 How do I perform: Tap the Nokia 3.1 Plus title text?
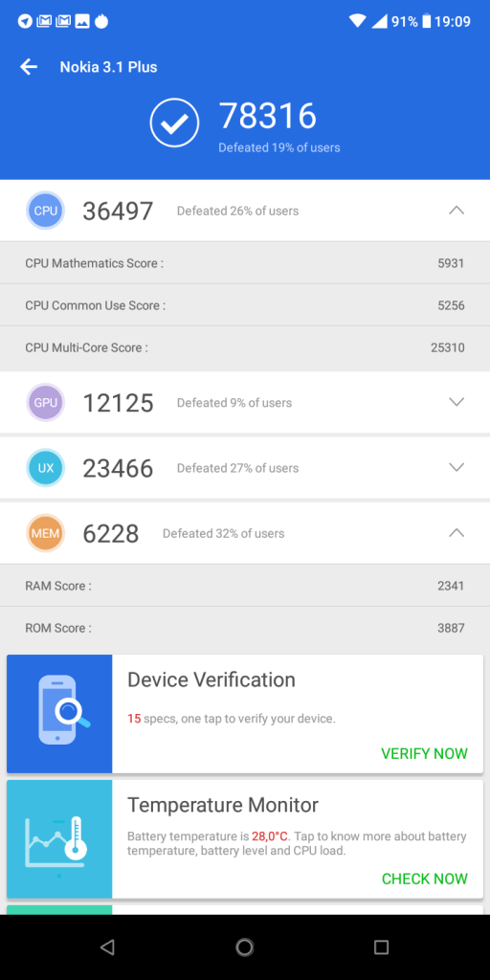click(109, 67)
